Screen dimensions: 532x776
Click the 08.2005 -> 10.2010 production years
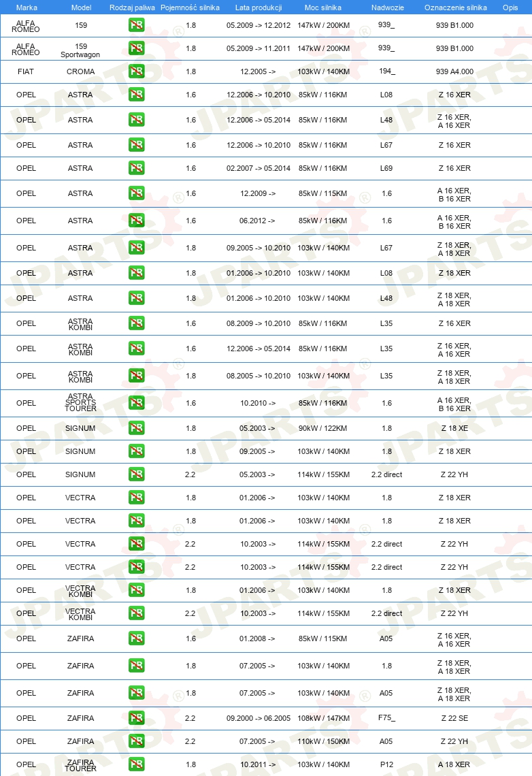(259, 376)
